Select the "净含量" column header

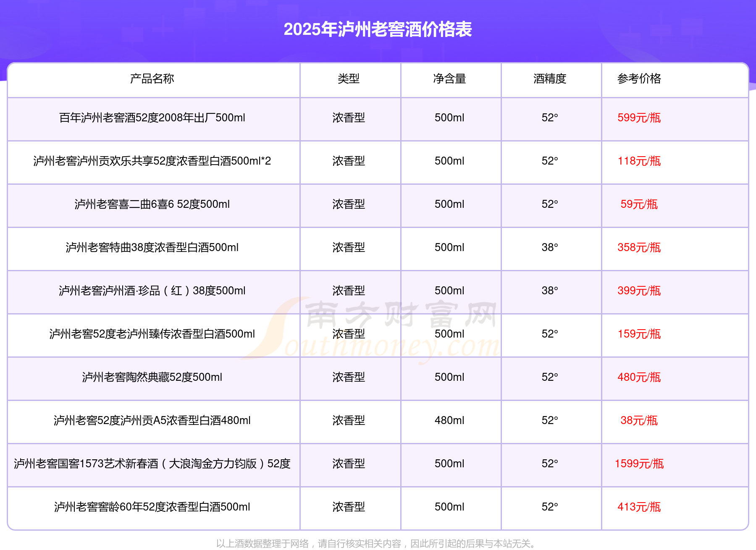449,79
